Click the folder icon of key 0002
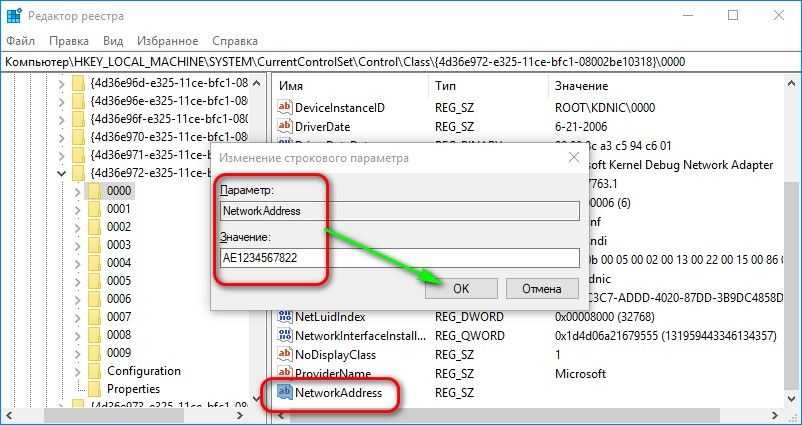The width and height of the screenshot is (802, 425). coord(94,227)
